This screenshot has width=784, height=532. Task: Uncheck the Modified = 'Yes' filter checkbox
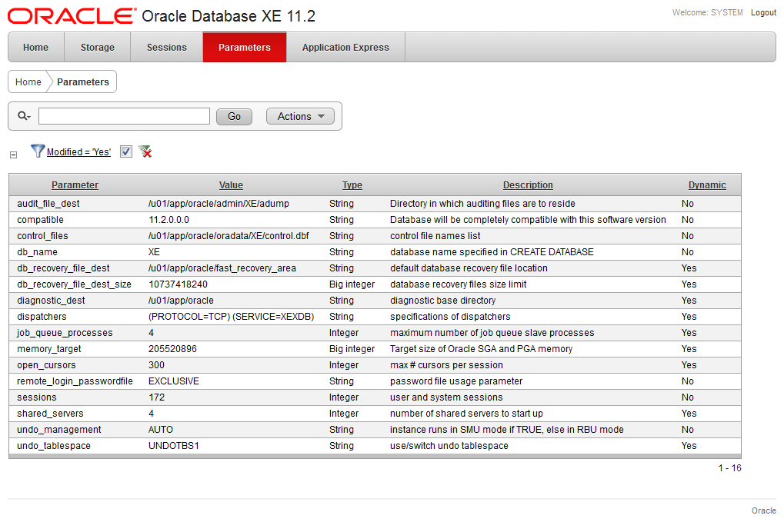[126, 151]
